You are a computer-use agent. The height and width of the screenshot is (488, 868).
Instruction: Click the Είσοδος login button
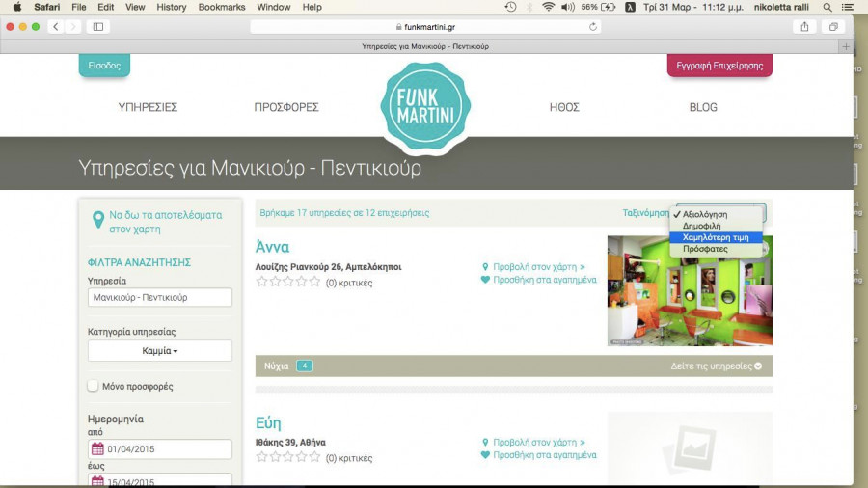click(104, 66)
